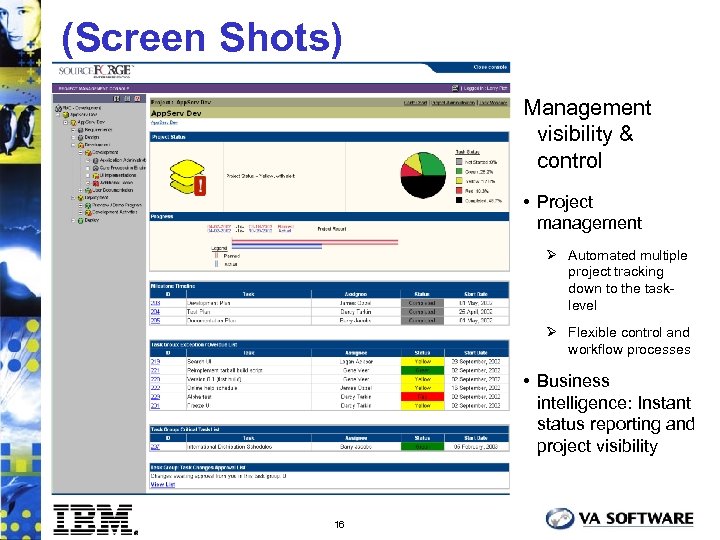
Task: Select Preview / Demo Program tree item
Action: tap(117, 205)
